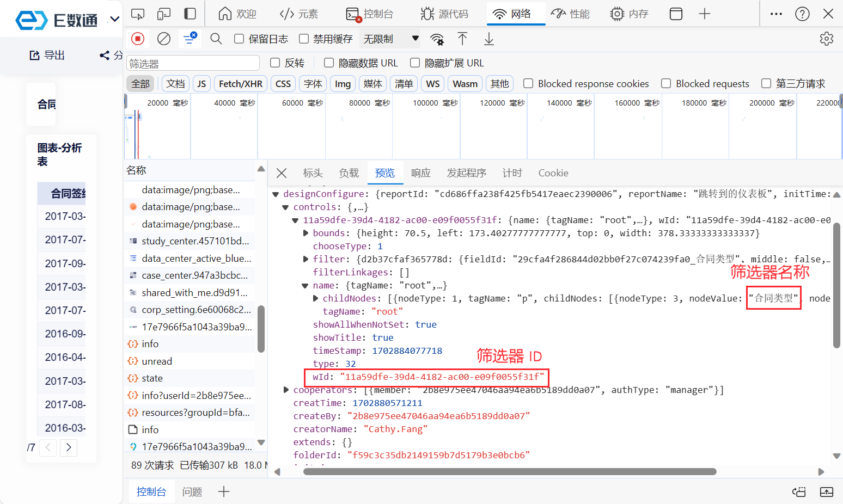The height and width of the screenshot is (504, 843).
Task: Check Blocked response cookies
Action: click(528, 83)
